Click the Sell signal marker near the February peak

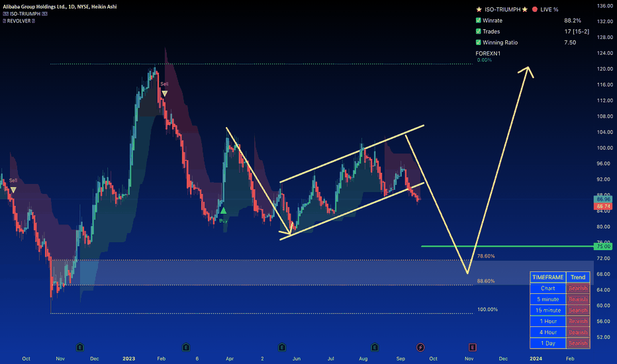pos(164,93)
